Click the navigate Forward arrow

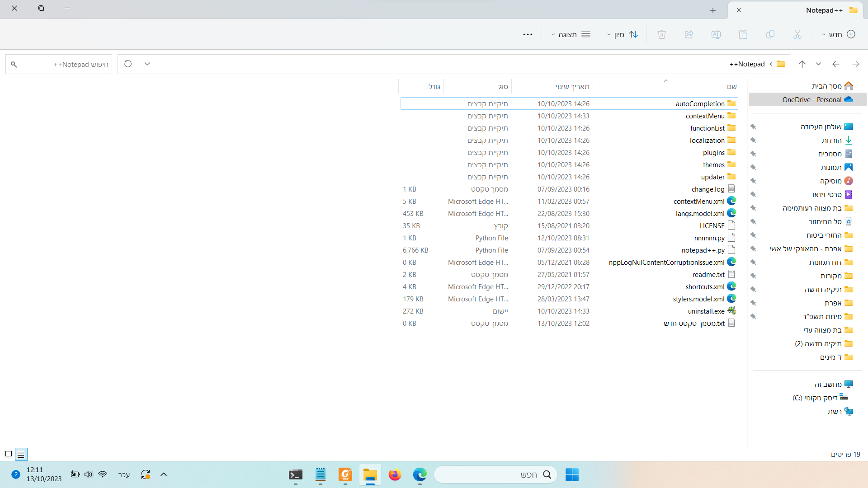click(x=856, y=64)
